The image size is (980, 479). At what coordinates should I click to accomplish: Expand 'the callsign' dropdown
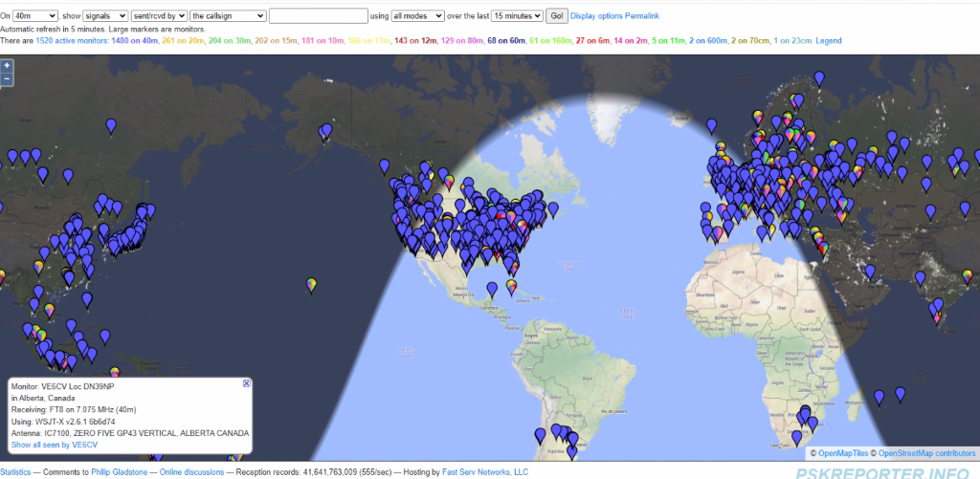tap(228, 16)
